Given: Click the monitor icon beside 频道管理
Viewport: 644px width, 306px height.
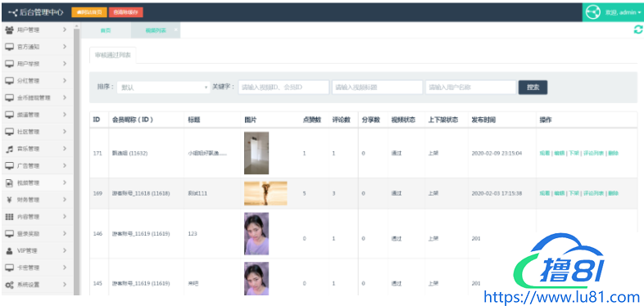Looking at the screenshot, I should [10, 115].
